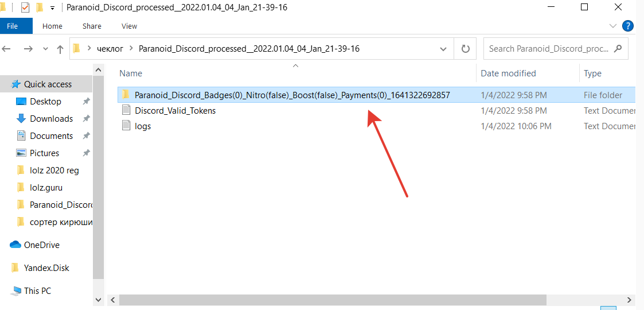
Task: Click the Properties quick access toolbar icon
Action: tap(25, 7)
